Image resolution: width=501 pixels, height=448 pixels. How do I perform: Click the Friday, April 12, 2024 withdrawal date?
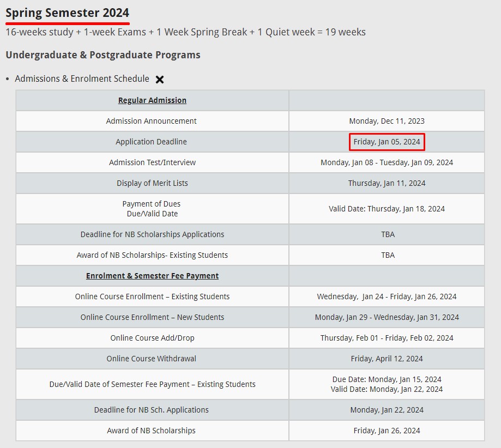click(x=387, y=359)
